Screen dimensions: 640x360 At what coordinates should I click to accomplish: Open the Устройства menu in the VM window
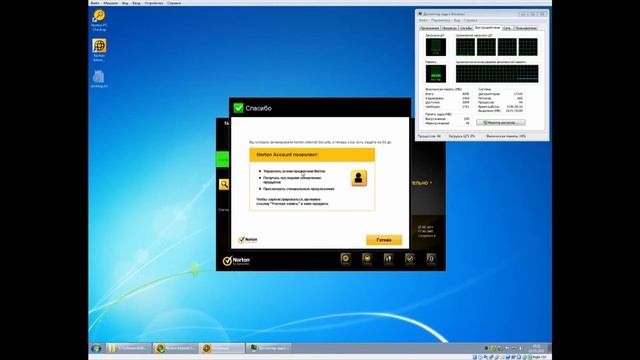(x=153, y=3)
